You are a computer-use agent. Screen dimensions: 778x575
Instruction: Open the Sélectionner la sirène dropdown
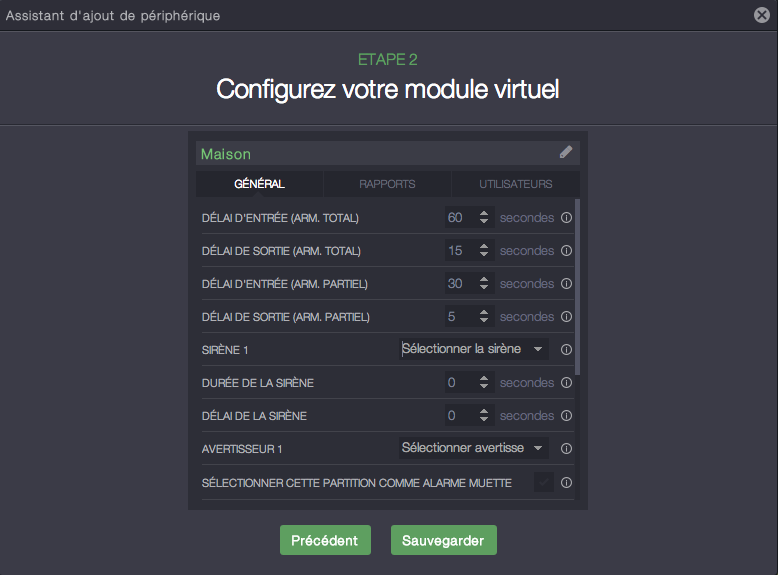(474, 349)
